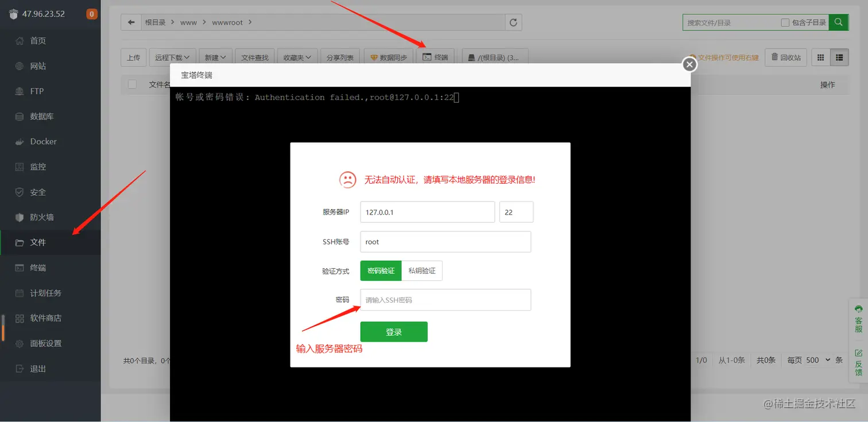This screenshot has height=422, width=868.
Task: Open the 软件商店 sidebar item
Action: (50, 319)
